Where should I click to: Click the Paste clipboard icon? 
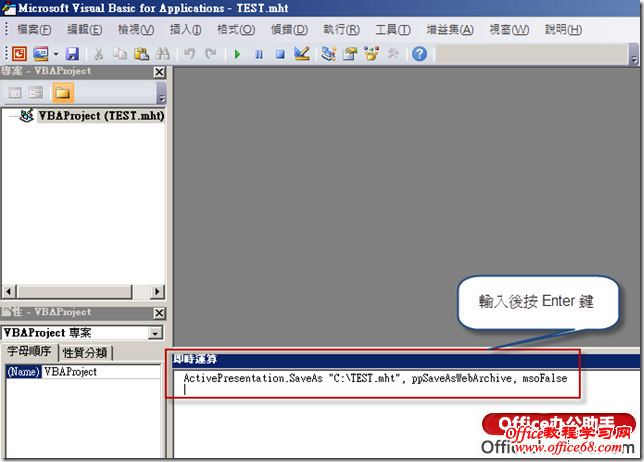pyautogui.click(x=141, y=54)
